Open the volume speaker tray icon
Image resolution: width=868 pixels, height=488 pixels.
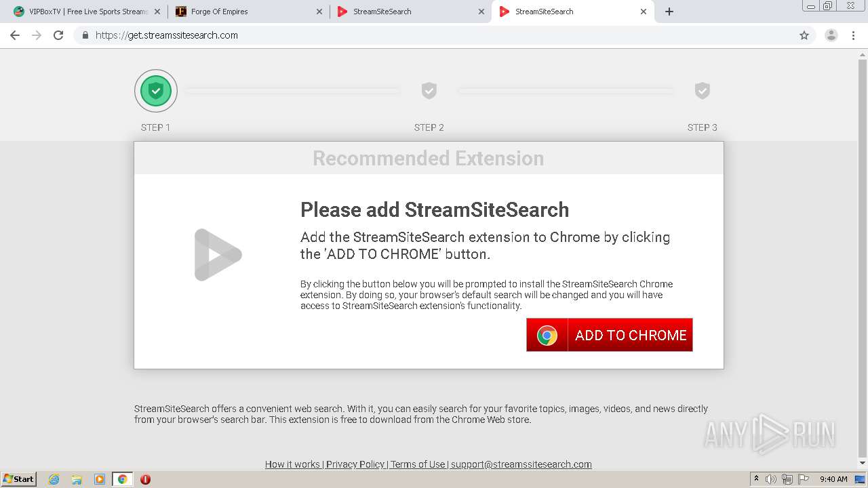[x=771, y=479]
